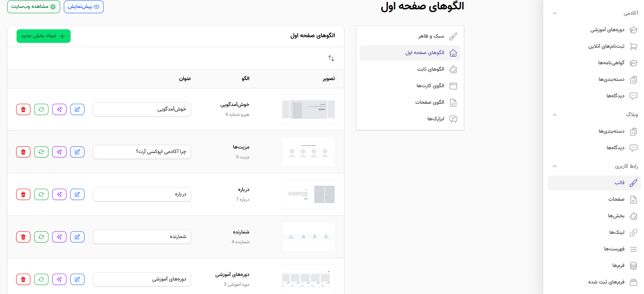
Task: Click ایجاد بخش جدید button
Action: point(44,36)
